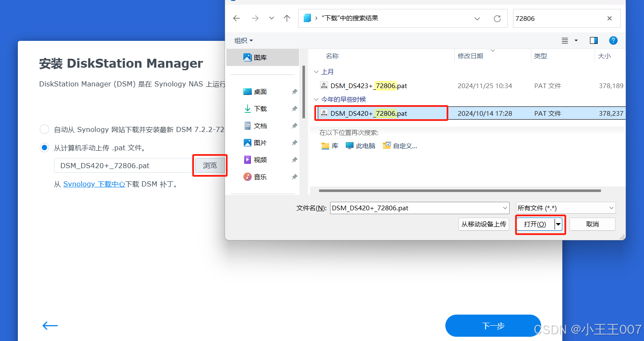Go back with the blue arrow
Viewport: 644px width, 341px height.
[x=50, y=326]
